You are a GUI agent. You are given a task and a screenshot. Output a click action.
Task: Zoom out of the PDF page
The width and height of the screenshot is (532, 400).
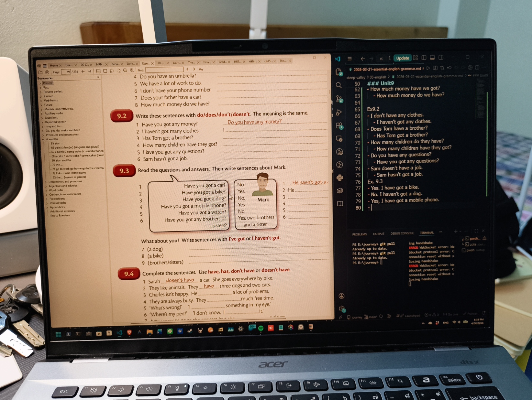pyautogui.click(x=125, y=70)
